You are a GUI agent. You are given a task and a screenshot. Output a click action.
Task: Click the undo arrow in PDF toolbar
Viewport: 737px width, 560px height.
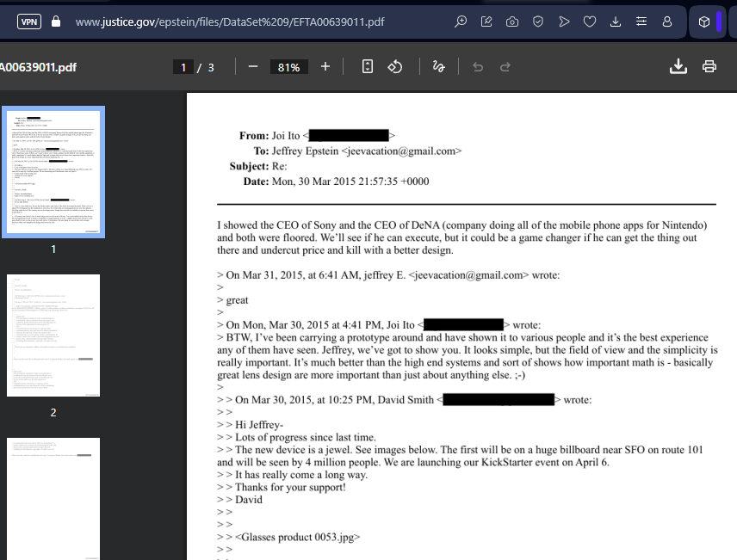tap(478, 67)
